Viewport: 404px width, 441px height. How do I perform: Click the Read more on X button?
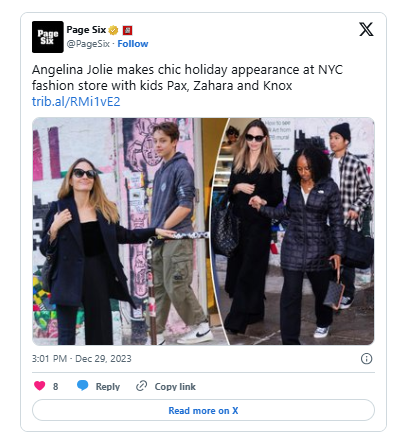click(203, 410)
